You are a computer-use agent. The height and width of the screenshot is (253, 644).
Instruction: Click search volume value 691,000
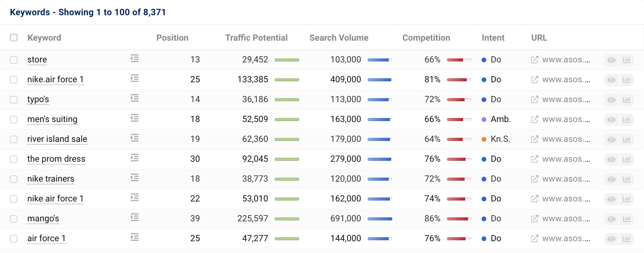point(346,219)
